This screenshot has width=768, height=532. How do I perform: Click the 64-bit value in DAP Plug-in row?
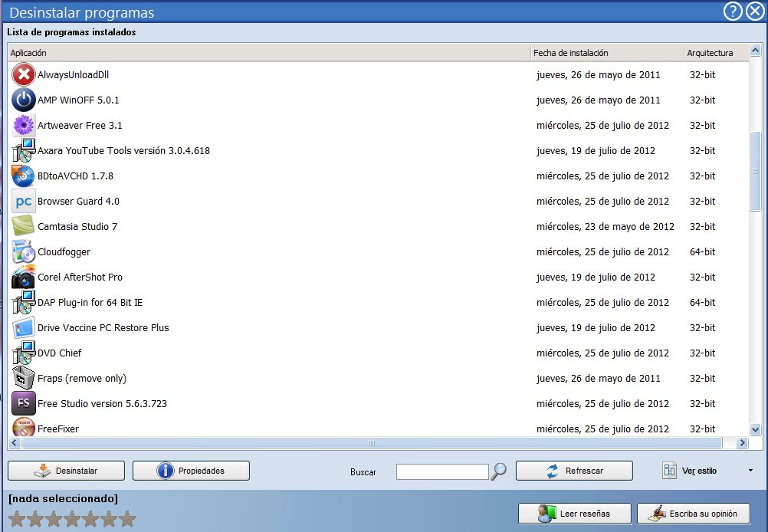pos(702,302)
